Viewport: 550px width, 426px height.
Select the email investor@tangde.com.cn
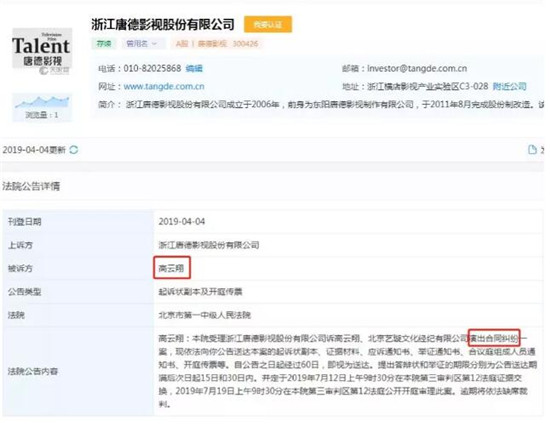point(417,68)
